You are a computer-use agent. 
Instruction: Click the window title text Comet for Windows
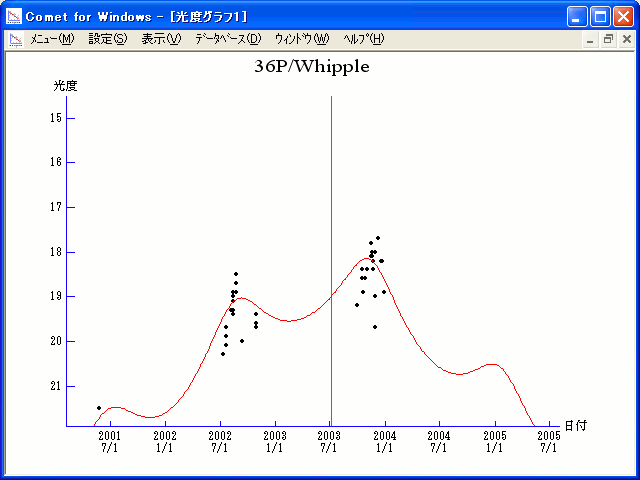[88, 17]
